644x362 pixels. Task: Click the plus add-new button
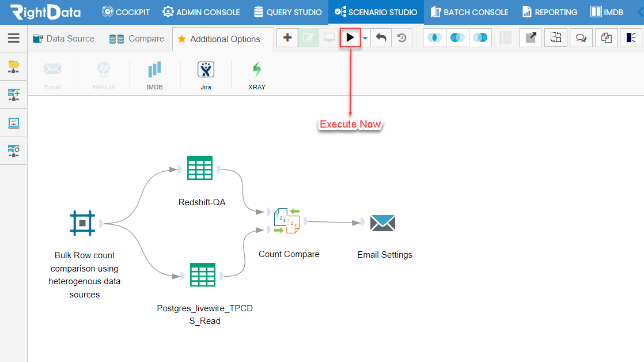(x=287, y=38)
